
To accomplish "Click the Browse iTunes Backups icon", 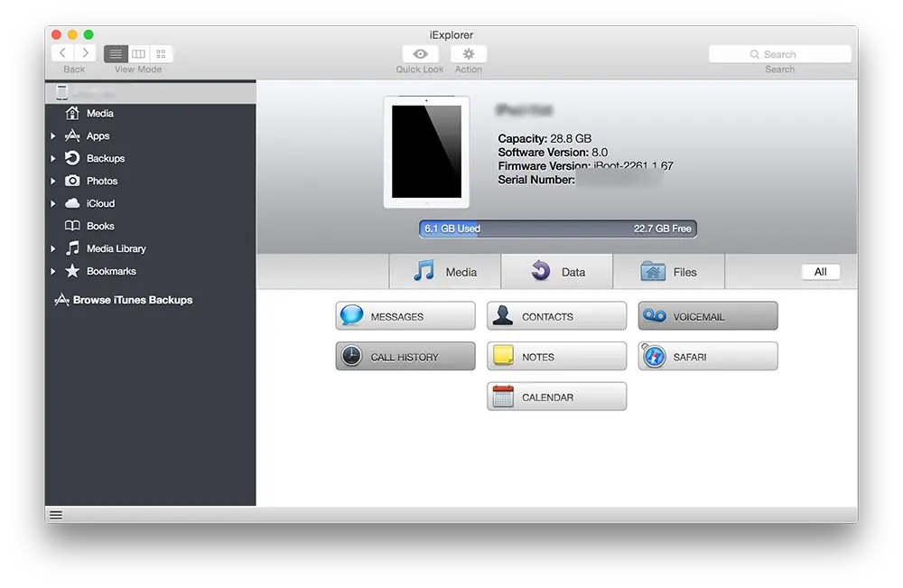I will pos(61,300).
